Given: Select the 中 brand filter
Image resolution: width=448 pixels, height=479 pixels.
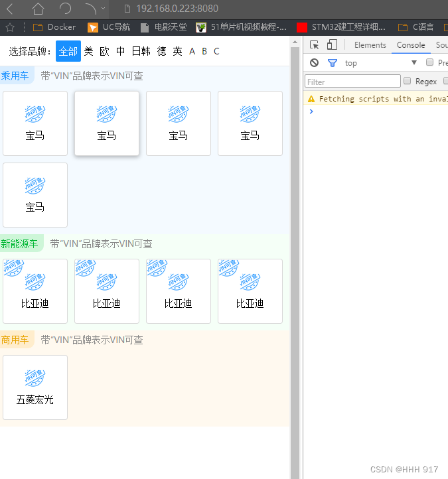Looking at the screenshot, I should pyautogui.click(x=120, y=51).
